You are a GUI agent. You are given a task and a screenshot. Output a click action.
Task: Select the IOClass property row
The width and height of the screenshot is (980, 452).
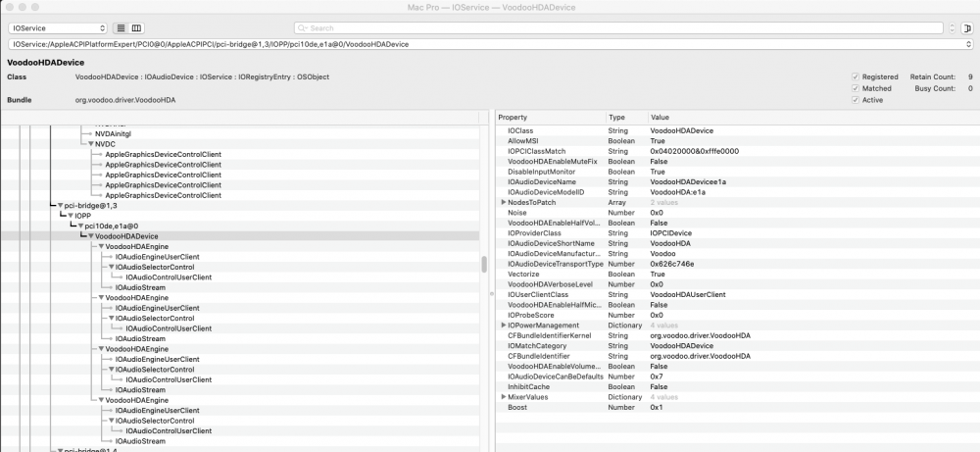click(738, 130)
